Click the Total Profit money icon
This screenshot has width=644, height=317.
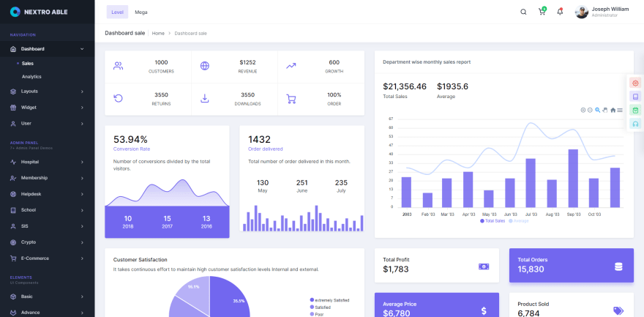point(484,266)
